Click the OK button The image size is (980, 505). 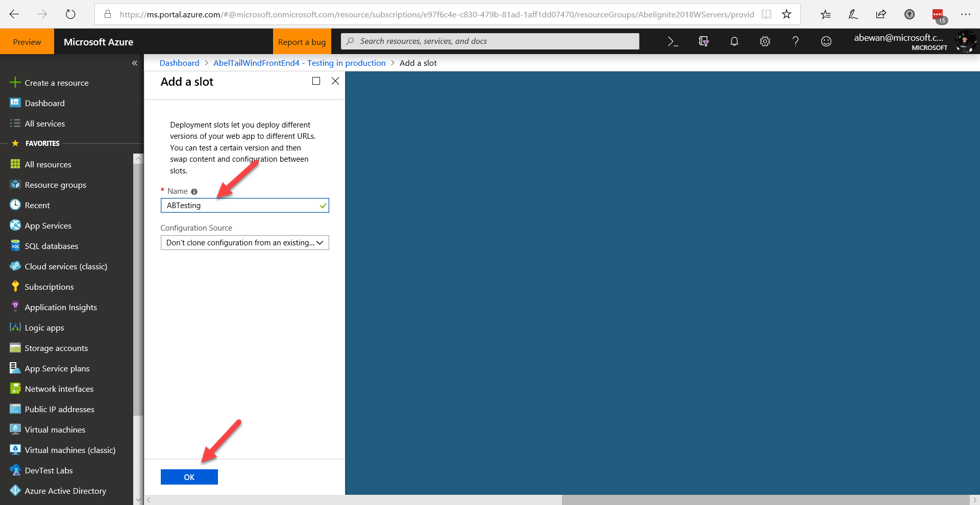click(x=189, y=477)
